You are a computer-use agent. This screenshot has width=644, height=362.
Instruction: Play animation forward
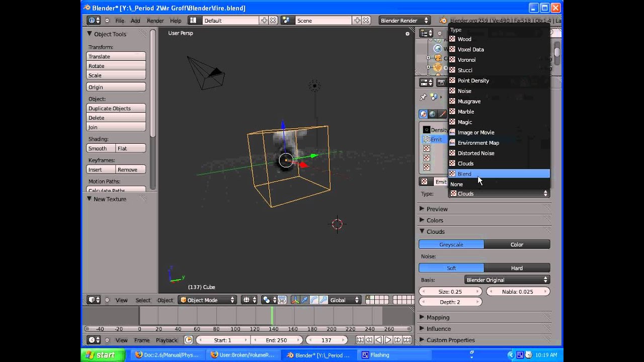[x=388, y=340]
